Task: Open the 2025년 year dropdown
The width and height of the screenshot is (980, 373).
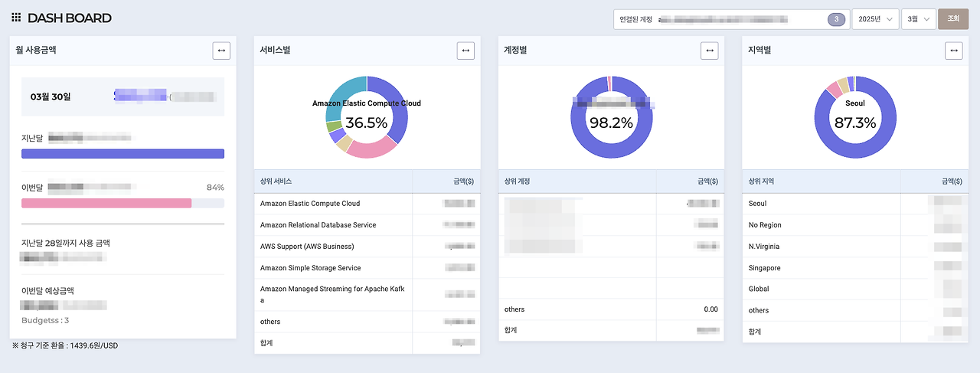Action: point(876,19)
